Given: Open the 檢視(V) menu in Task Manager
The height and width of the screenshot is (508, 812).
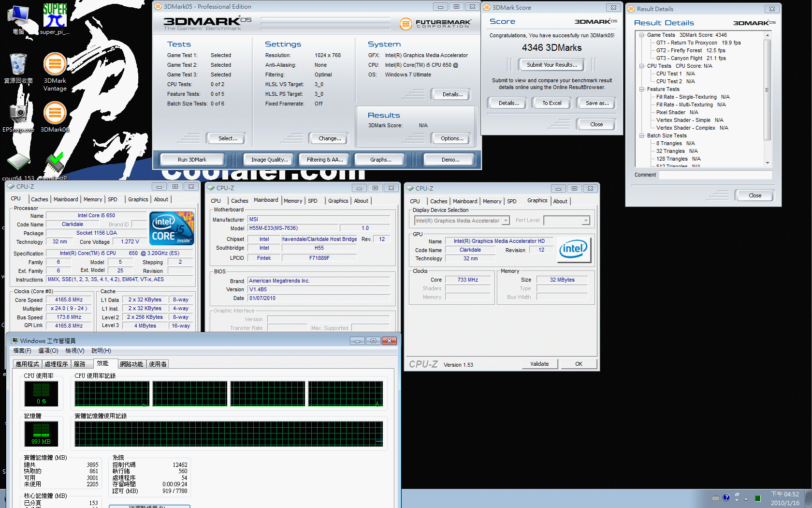Looking at the screenshot, I should coord(75,351).
